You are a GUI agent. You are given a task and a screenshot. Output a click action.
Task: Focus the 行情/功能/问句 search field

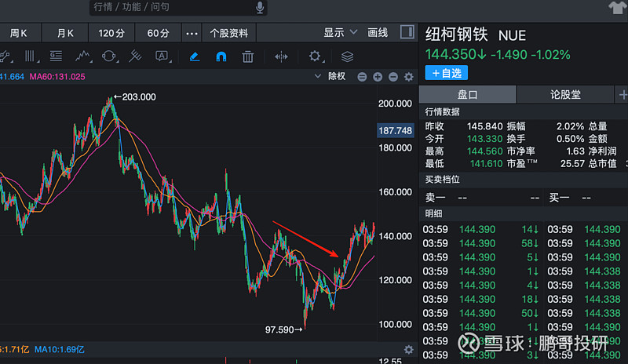coord(178,7)
